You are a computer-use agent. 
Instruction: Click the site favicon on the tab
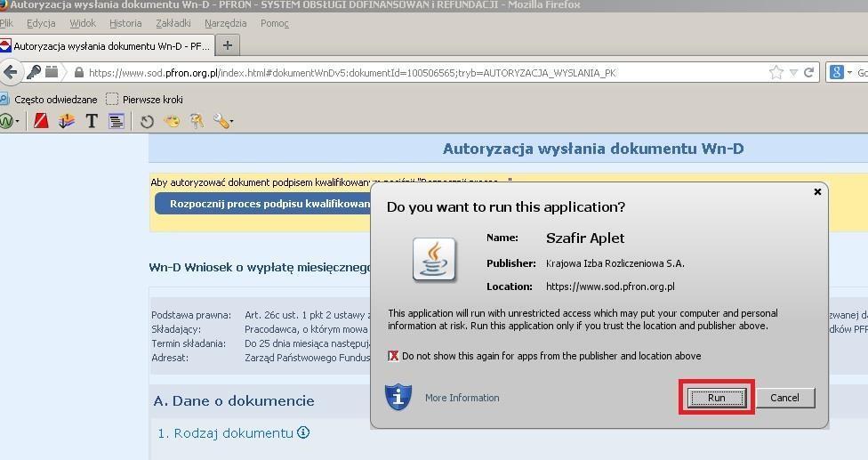pos(5,46)
